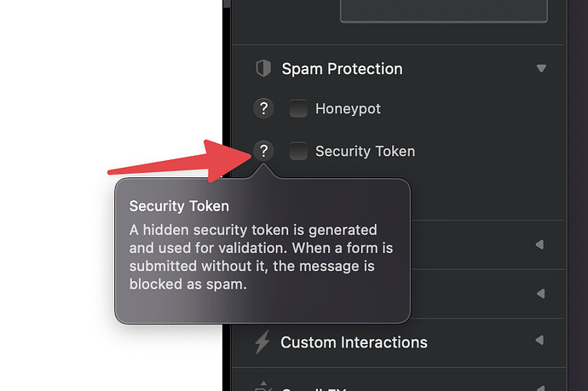
Task: Expand the first collapsed section below Spam Protection
Action: tap(539, 244)
